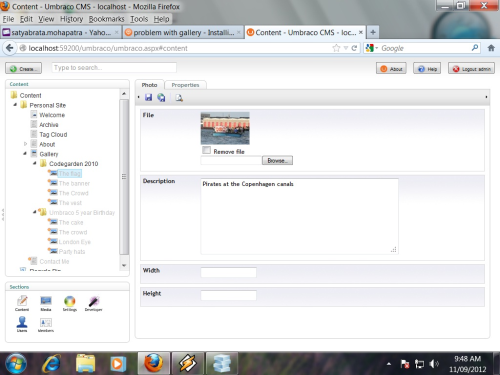500x375 pixels.
Task: Tick the Remove file checkbox
Action: [207, 150]
